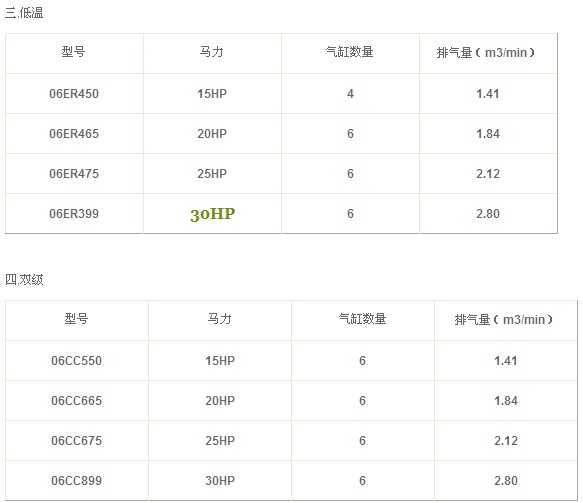Click 2.12 displacement in 06CC675 row
583x503 pixels.
click(x=506, y=441)
